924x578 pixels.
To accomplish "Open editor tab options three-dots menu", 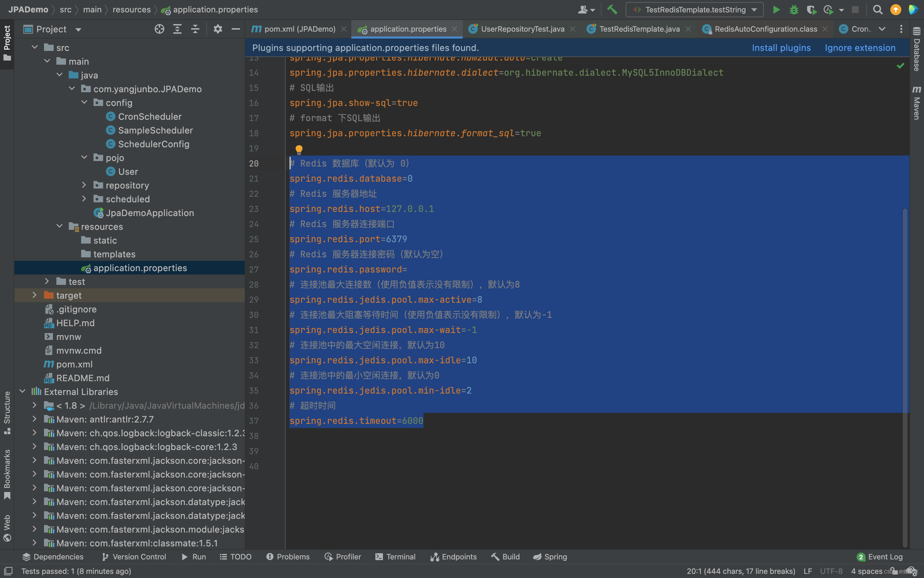I will pyautogui.click(x=901, y=29).
